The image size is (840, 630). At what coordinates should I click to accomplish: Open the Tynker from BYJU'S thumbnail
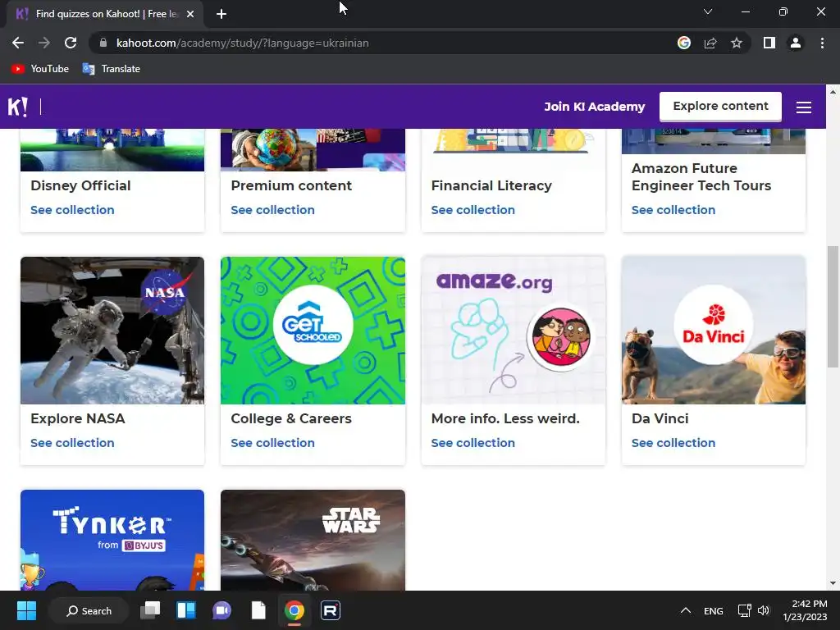(x=112, y=540)
